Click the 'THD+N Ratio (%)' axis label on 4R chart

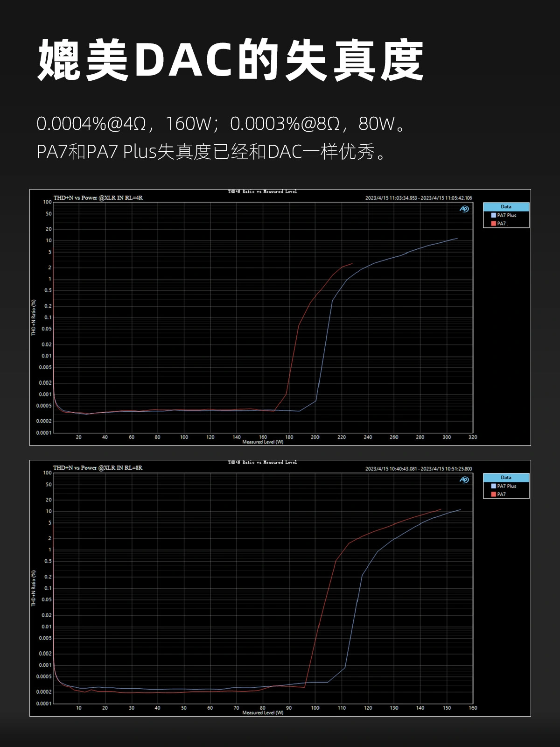34,317
